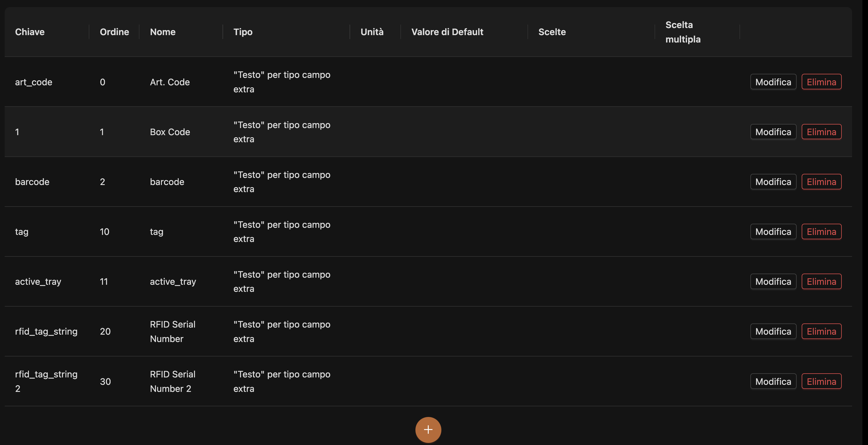Edit the Box Code field

coord(773,132)
